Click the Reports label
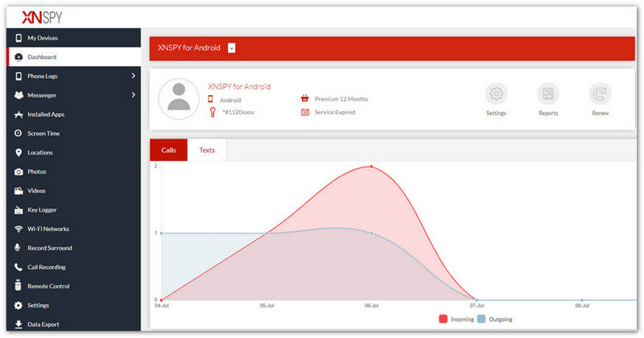Viewport: 644px width, 338px height. 548,113
